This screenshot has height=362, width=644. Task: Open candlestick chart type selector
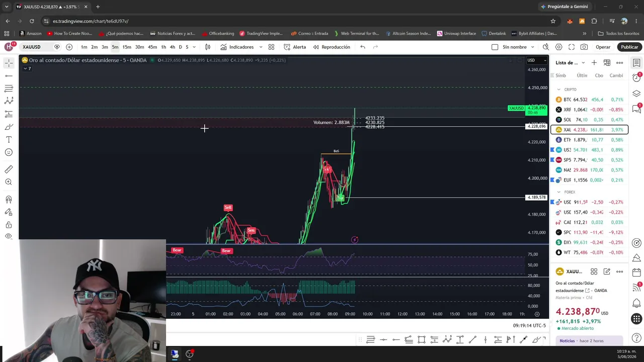tap(207, 47)
